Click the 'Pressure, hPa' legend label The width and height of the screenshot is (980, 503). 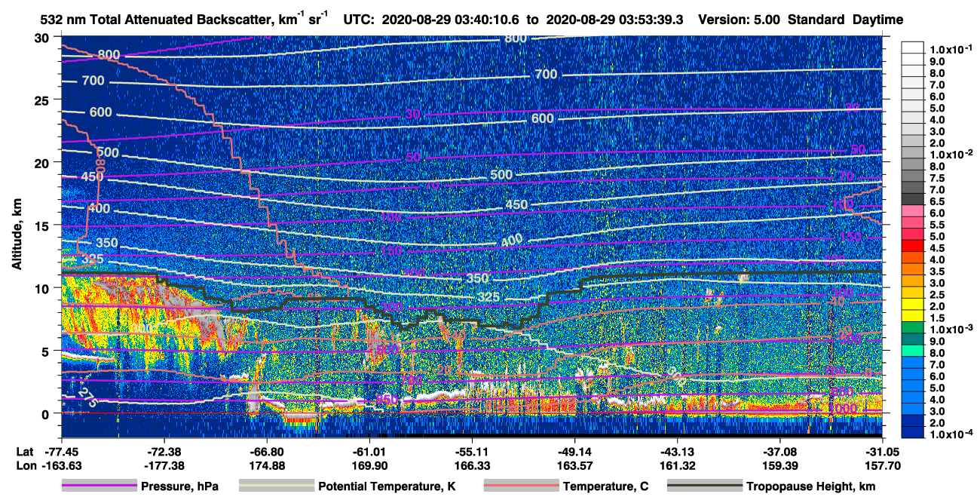tap(180, 486)
